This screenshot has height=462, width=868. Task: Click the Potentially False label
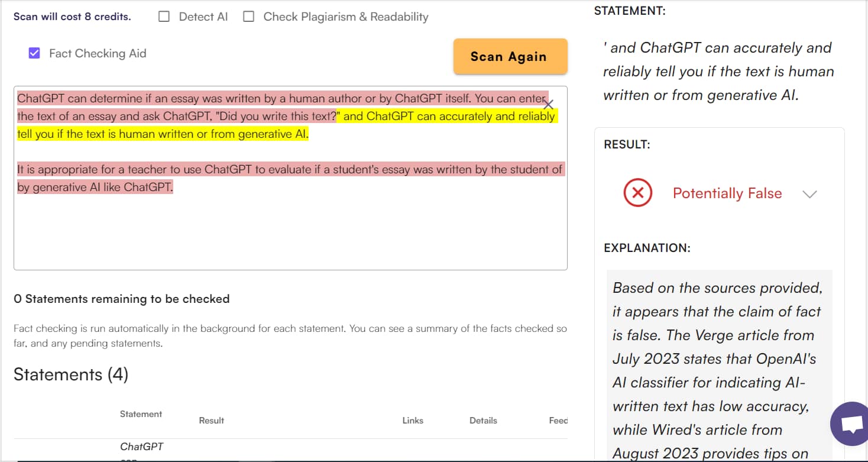tap(727, 193)
